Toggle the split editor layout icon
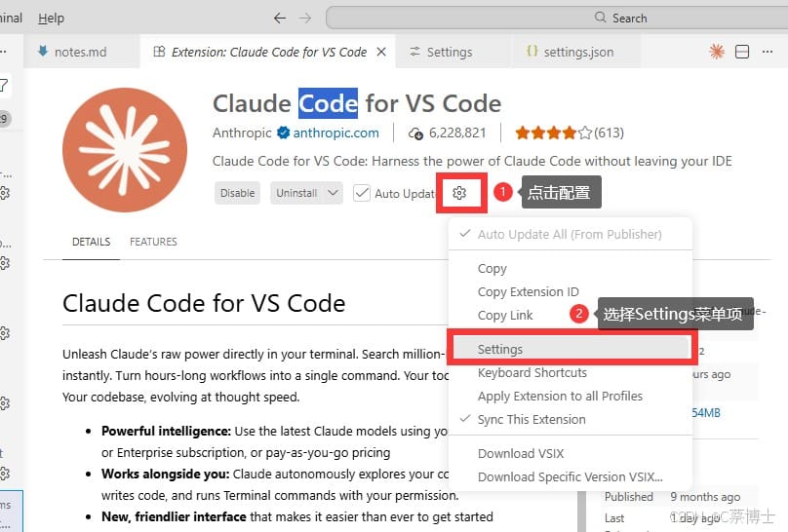This screenshot has width=788, height=532. (742, 52)
